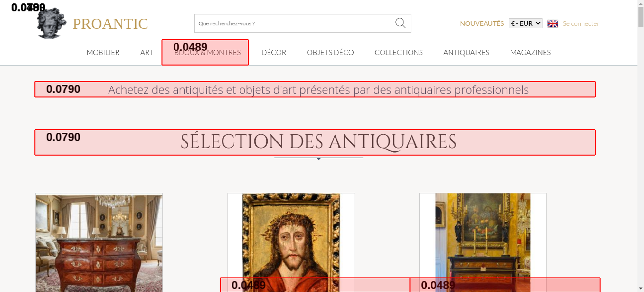Click the Se connecter login link
Image resolution: width=644 pixels, height=292 pixels.
(581, 23)
